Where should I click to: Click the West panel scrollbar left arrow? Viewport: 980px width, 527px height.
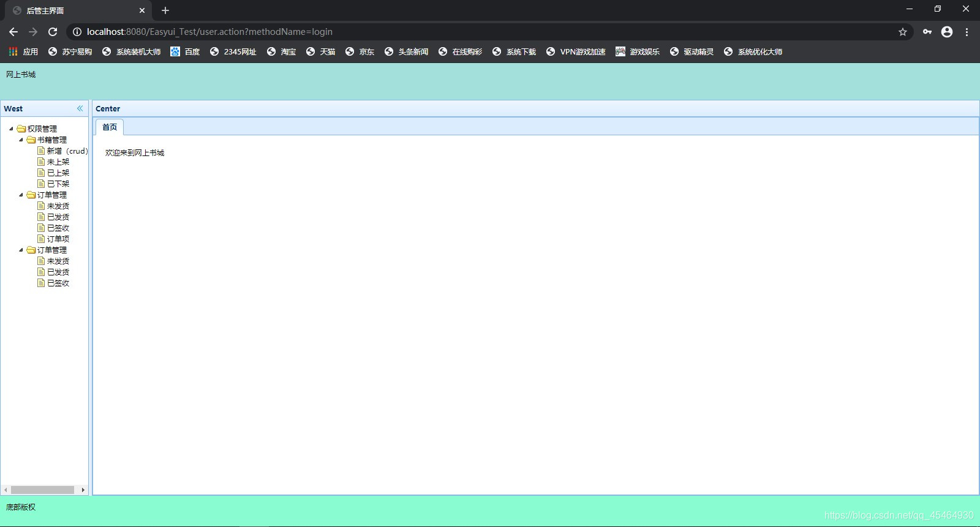(x=6, y=490)
